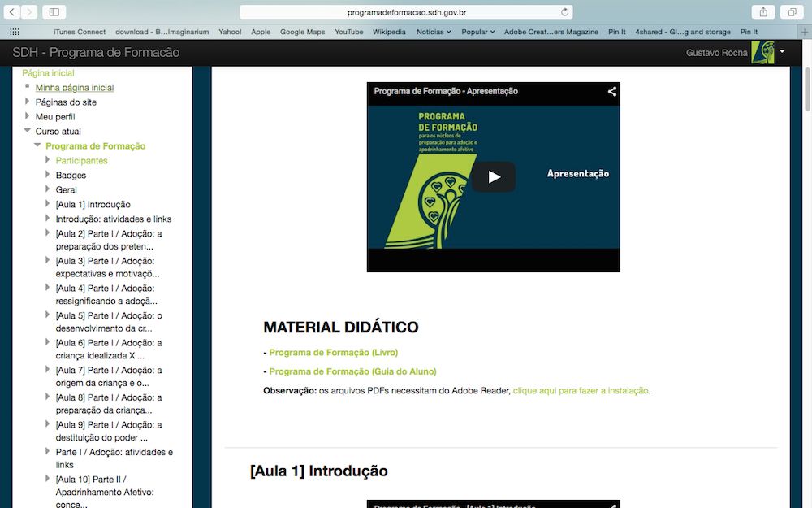Collapse the Programa de Formação tree node
Image resolution: width=812 pixels, height=508 pixels.
[37, 146]
